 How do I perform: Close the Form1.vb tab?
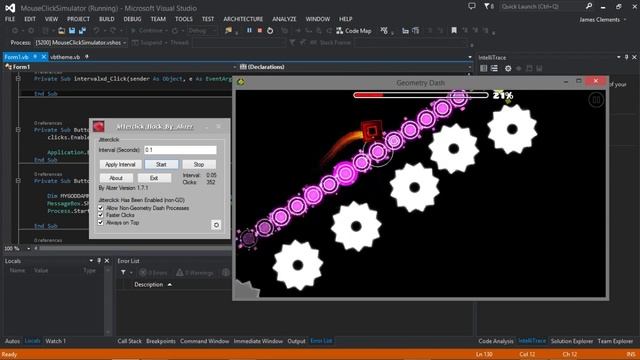tap(43, 57)
